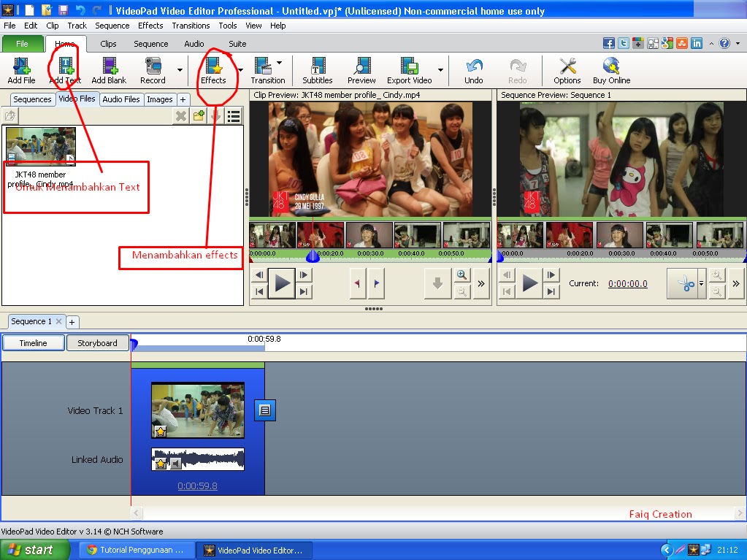Click the video clip star effects icon on timeline
Screen dimensions: 747x560
pos(161,431)
